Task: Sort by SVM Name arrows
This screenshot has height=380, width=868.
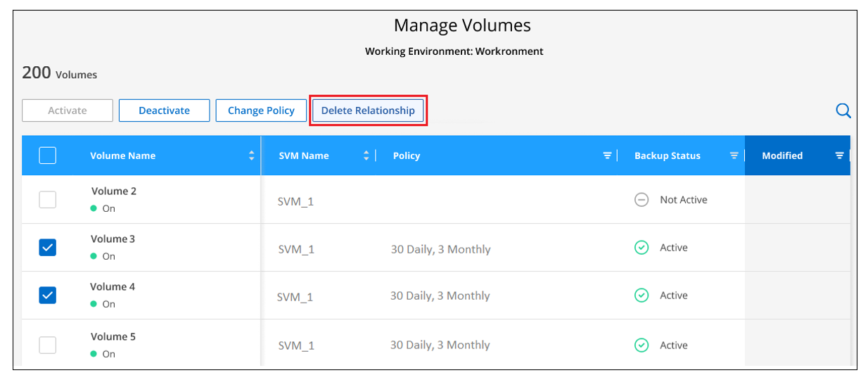Action: pos(366,156)
